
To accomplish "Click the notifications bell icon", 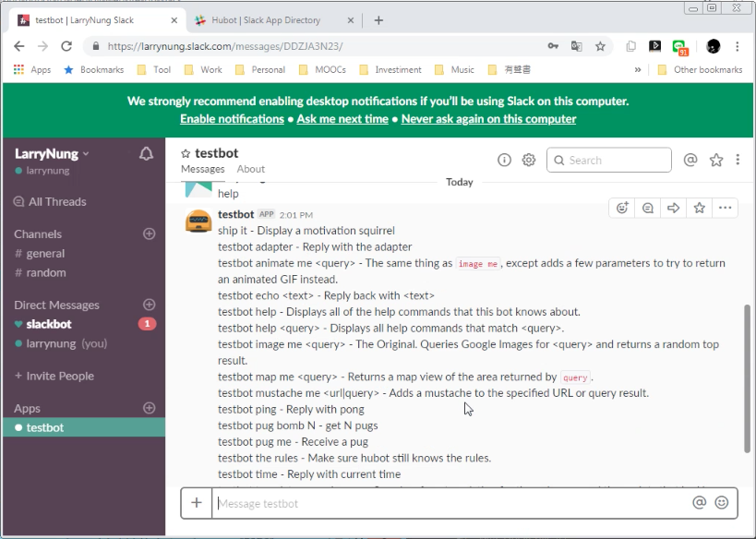I will [x=146, y=154].
